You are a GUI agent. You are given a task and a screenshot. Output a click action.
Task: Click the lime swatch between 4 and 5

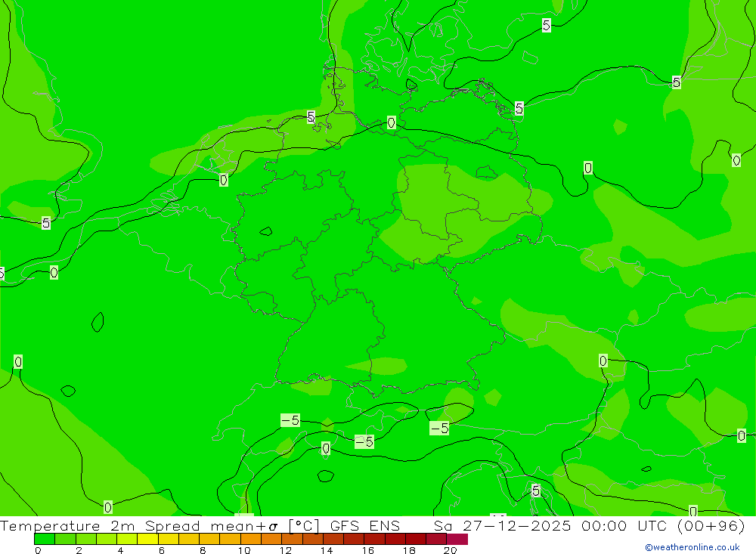[x=127, y=539]
